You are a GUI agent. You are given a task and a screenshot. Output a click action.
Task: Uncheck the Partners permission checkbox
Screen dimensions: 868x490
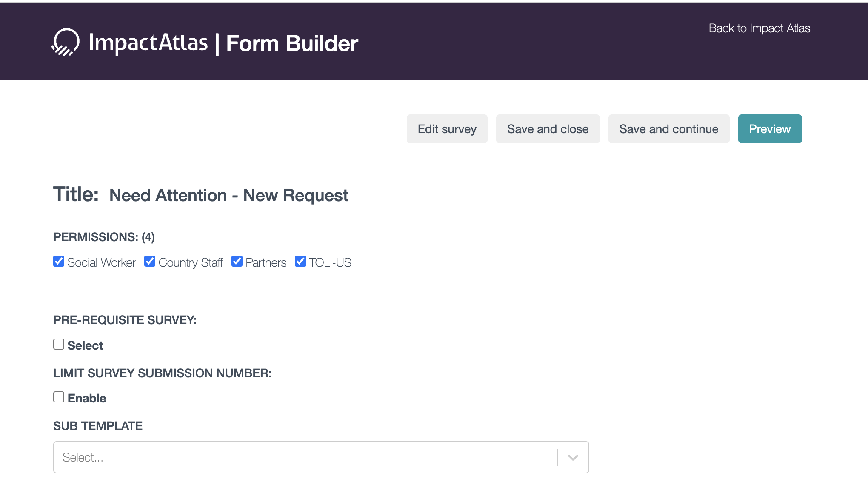(237, 261)
